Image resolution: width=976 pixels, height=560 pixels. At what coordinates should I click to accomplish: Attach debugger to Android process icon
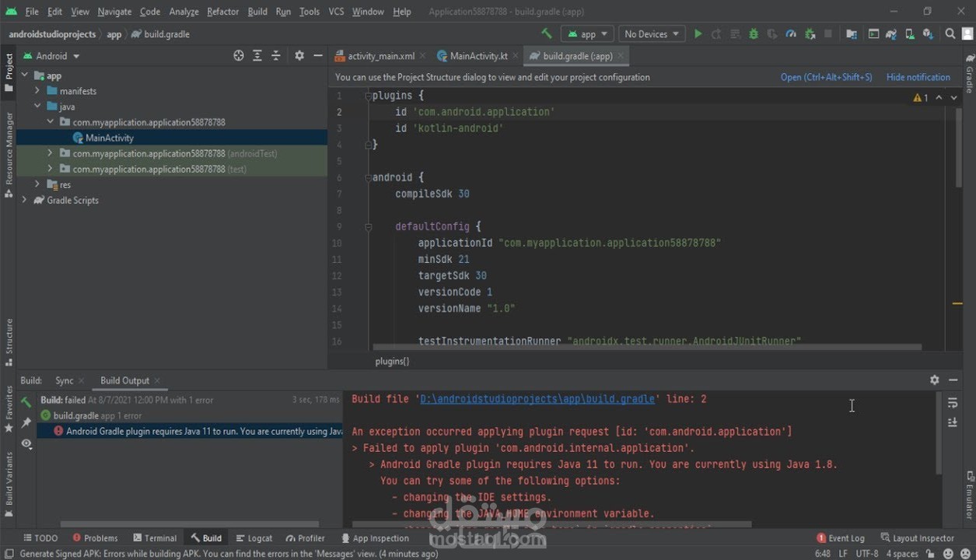(x=810, y=34)
